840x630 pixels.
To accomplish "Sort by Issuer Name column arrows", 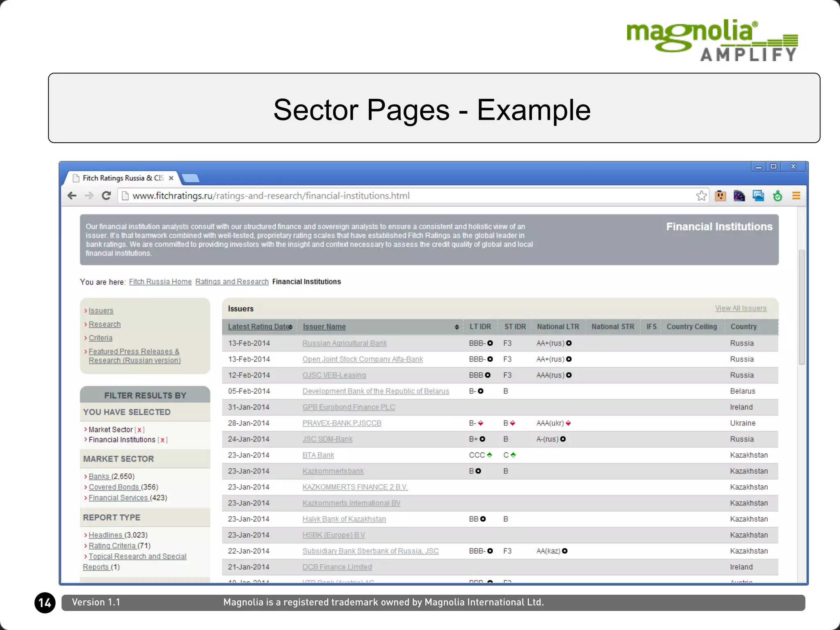I will (457, 327).
